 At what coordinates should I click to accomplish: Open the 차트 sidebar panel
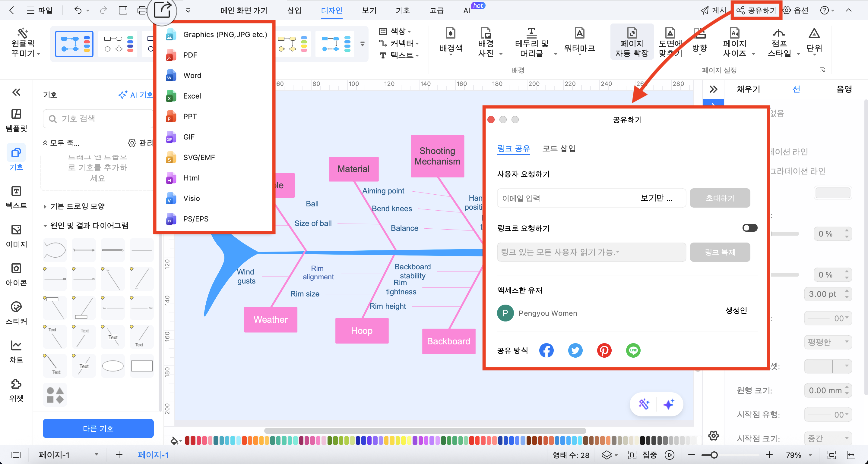point(16,352)
